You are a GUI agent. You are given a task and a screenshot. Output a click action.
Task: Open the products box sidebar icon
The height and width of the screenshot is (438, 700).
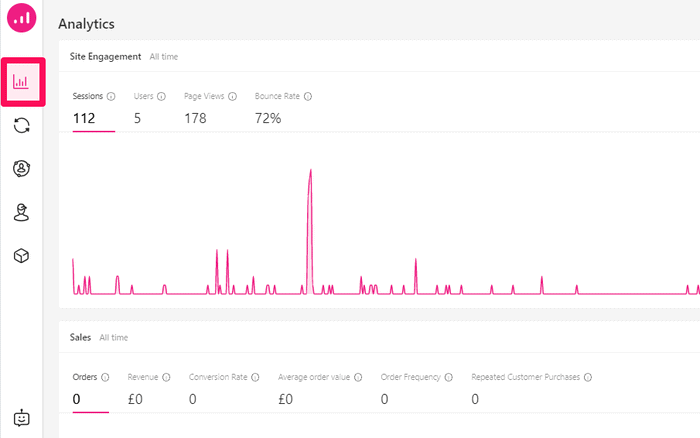21,256
